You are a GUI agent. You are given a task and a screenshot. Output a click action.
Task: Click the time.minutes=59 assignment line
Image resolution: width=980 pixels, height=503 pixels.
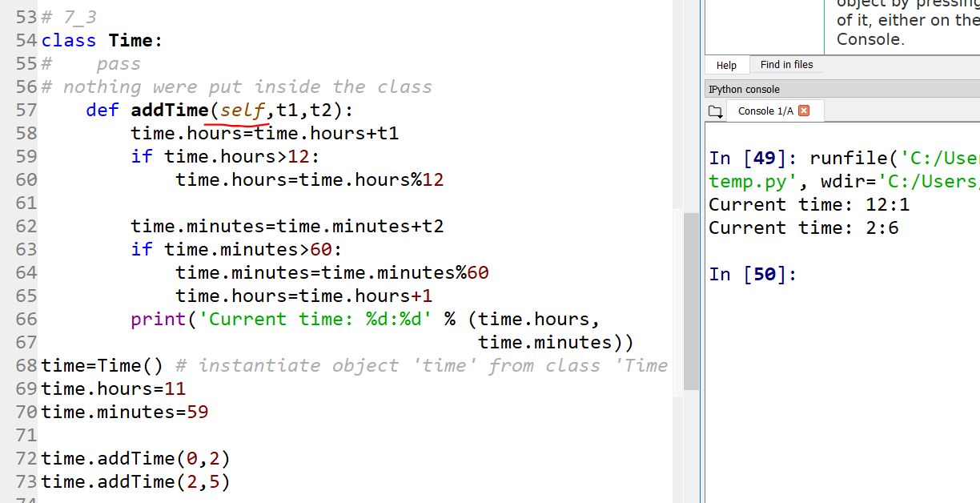pos(124,412)
